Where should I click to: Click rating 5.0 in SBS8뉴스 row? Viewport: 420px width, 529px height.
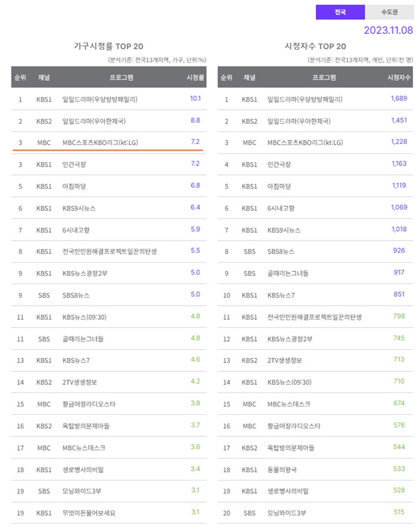pos(195,295)
